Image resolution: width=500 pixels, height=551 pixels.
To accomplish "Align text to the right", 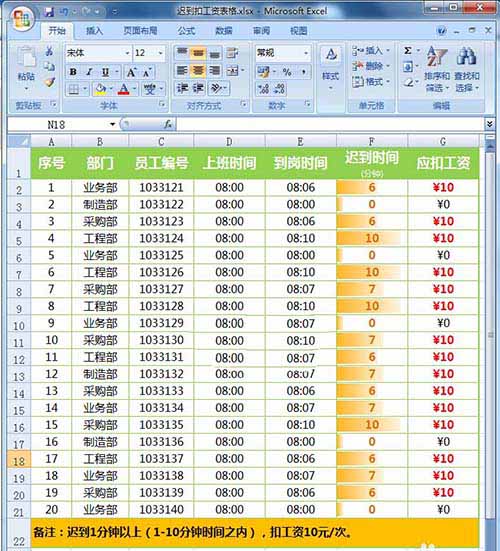I will (x=214, y=71).
